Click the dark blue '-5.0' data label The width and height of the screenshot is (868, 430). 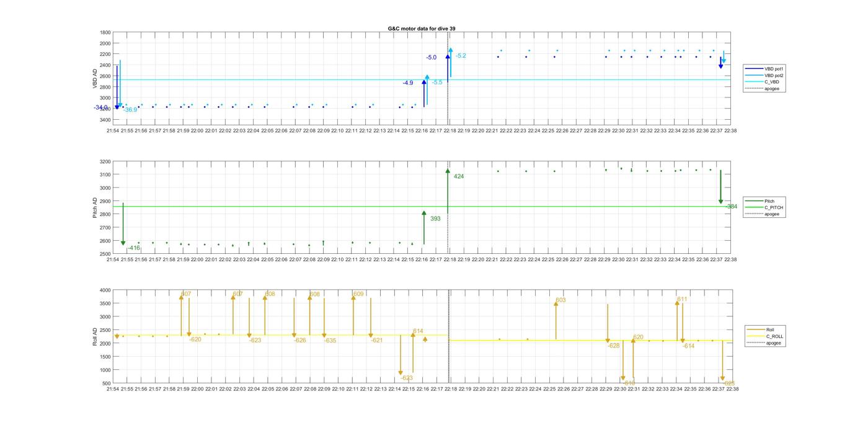(431, 57)
